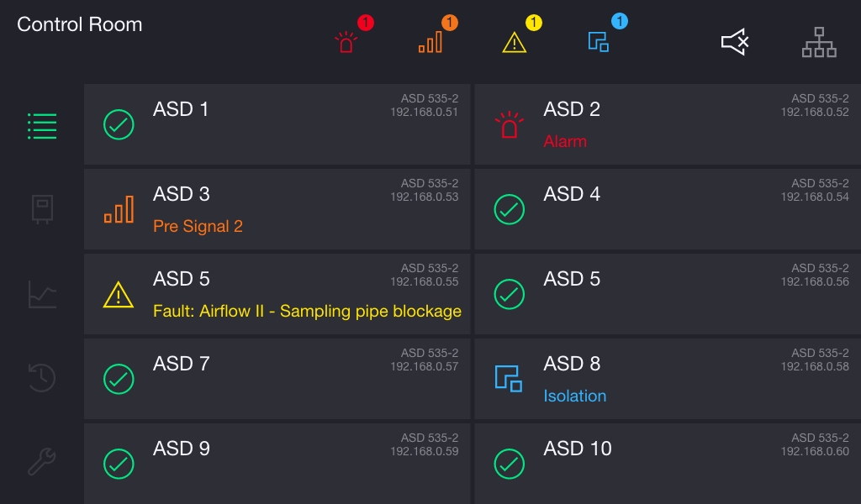Click the blue Isolation status on ASD 8

(x=574, y=396)
